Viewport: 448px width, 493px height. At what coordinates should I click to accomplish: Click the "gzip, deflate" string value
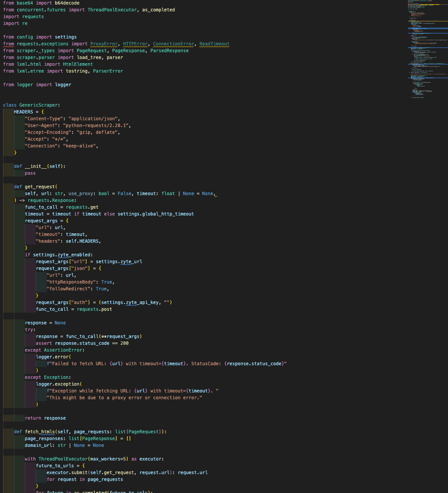97,132
